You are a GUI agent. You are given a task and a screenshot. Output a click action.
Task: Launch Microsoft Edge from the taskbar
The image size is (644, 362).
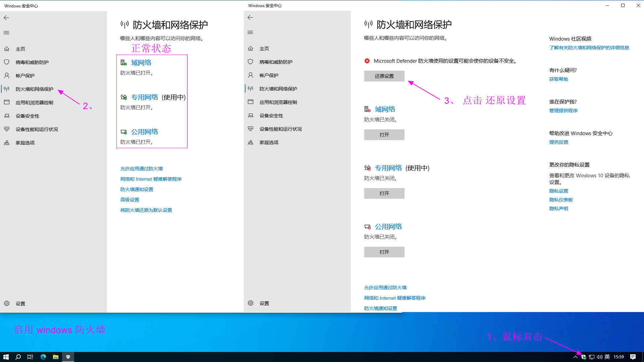[x=43, y=357]
